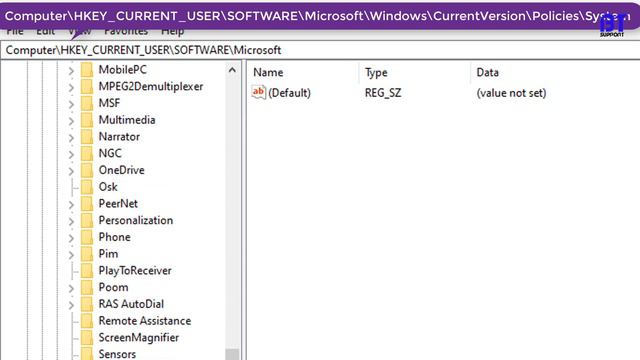Select the Phone key label
The image size is (640, 360).
(115, 237)
